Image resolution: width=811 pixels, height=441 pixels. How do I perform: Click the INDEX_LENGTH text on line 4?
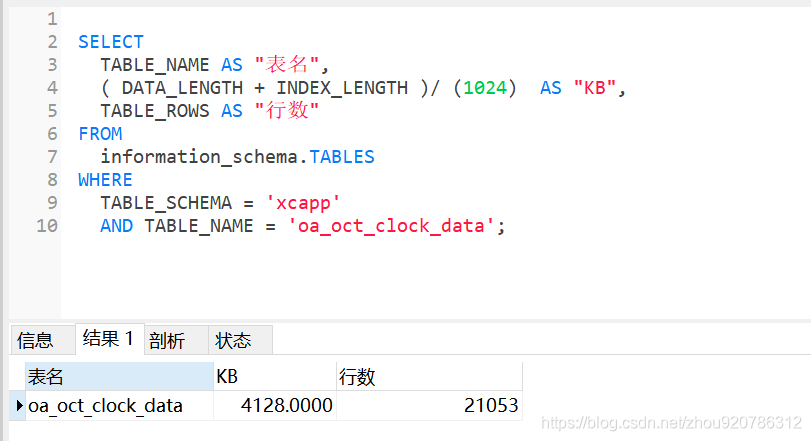[x=342, y=88]
